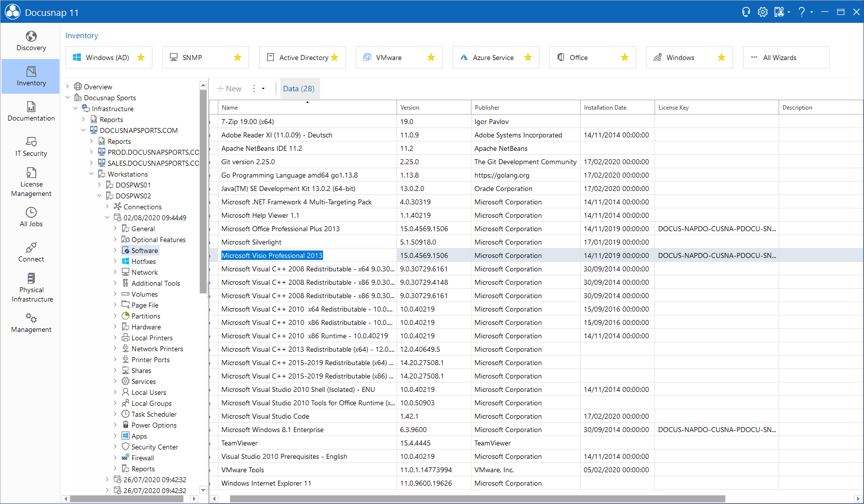
Task: Sort table by Installation Date column header
Action: [617, 108]
